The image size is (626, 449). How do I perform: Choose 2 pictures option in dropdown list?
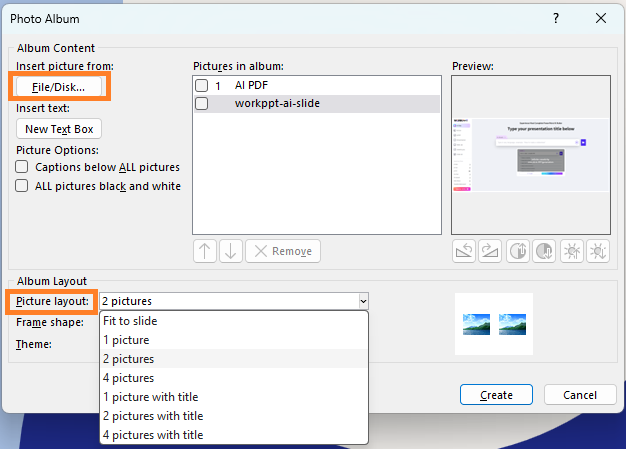234,359
